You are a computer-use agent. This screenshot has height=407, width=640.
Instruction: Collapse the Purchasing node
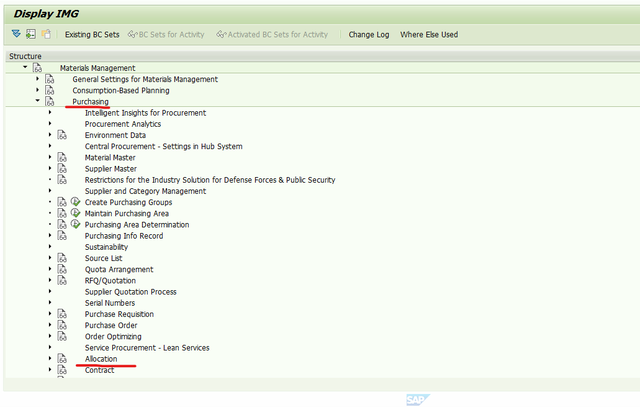tap(38, 100)
